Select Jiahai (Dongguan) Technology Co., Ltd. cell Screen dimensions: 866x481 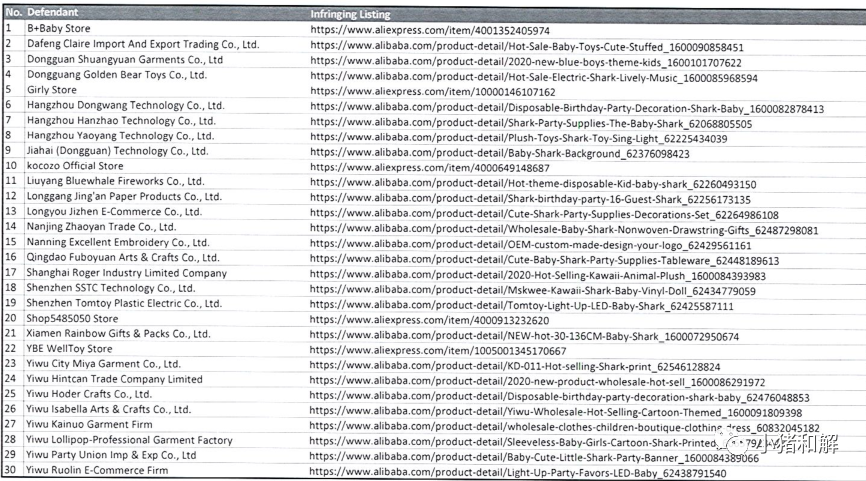point(118,151)
